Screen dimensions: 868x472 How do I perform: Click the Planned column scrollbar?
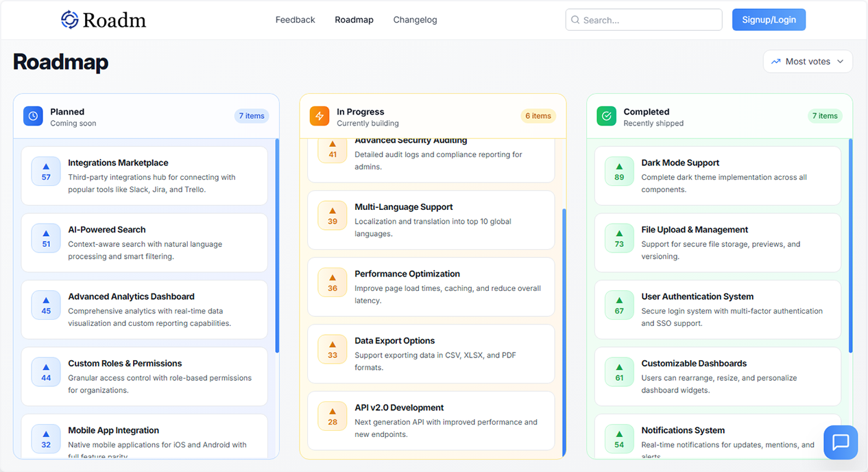277,246
